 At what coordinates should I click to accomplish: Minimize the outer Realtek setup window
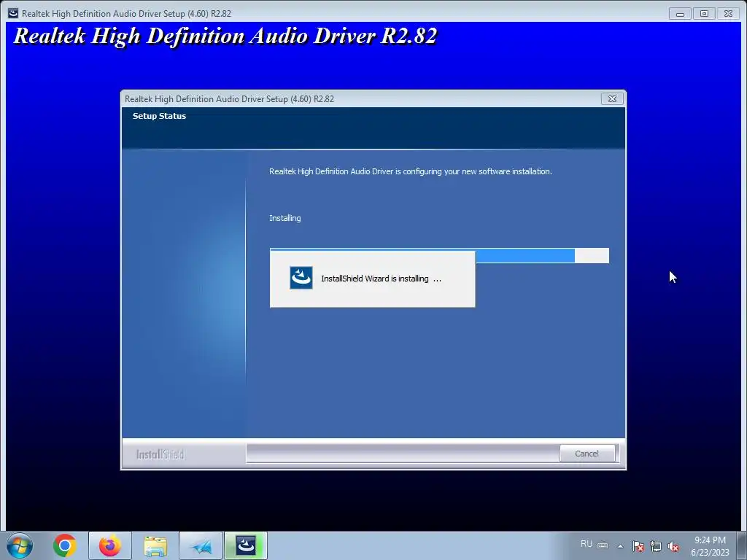[x=681, y=14]
